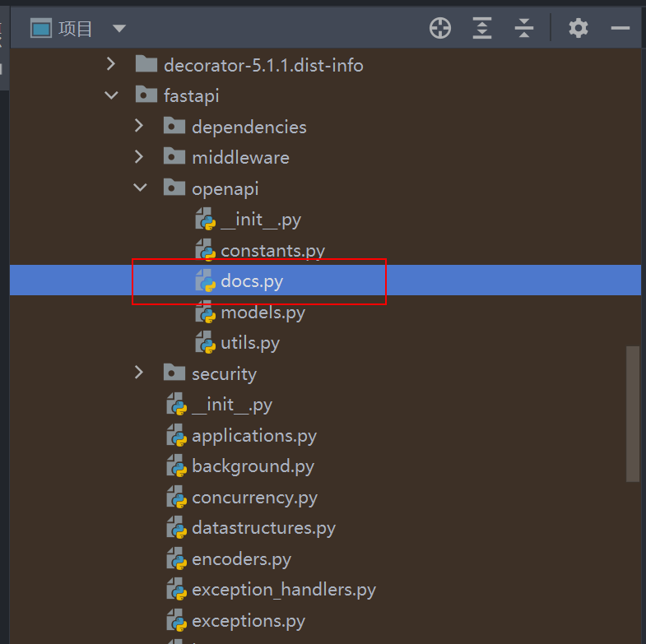Image resolution: width=646 pixels, height=644 pixels.
Task: Click the folder icon beside fastapi
Action: point(146,95)
